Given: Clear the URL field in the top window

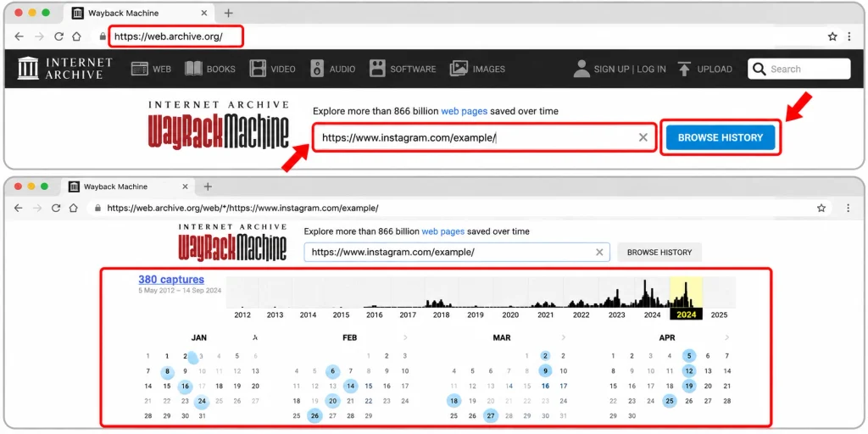Looking at the screenshot, I should pyautogui.click(x=643, y=138).
